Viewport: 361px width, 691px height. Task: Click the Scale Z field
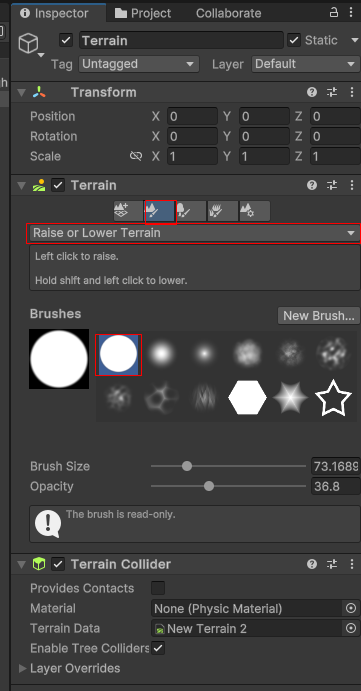335,156
